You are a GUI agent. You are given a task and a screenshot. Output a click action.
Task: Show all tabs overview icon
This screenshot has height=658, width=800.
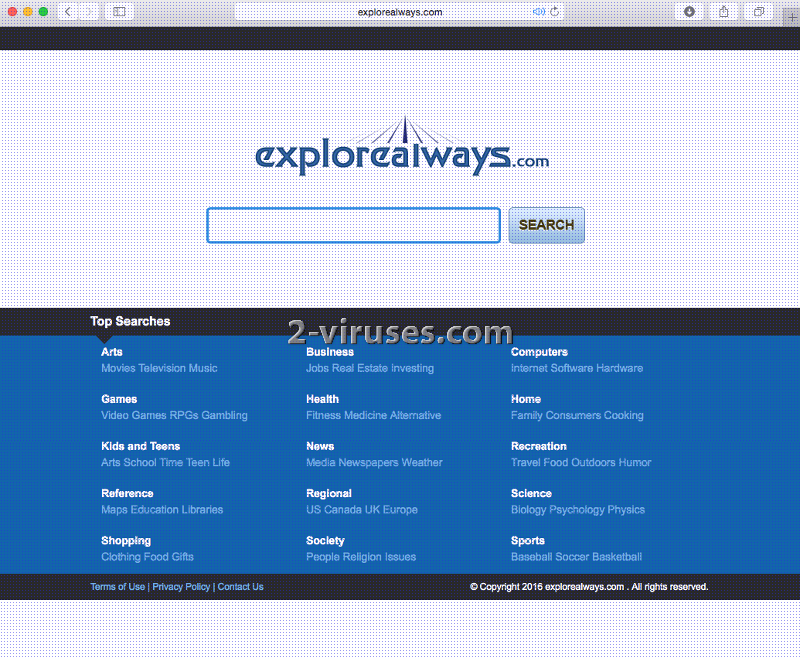[759, 12]
